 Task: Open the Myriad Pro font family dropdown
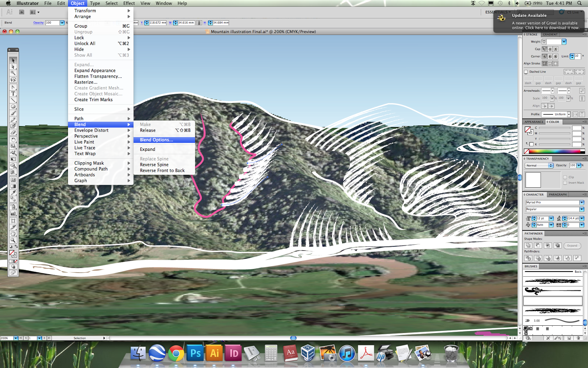click(582, 202)
